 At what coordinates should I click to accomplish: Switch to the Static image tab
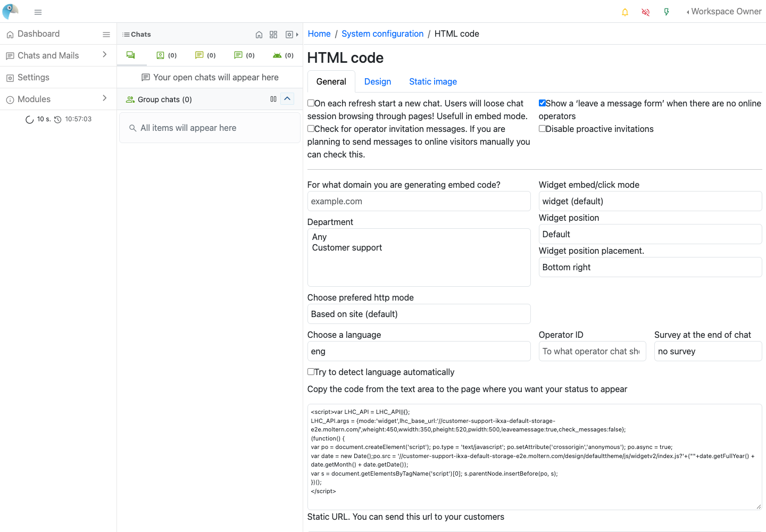[433, 81]
